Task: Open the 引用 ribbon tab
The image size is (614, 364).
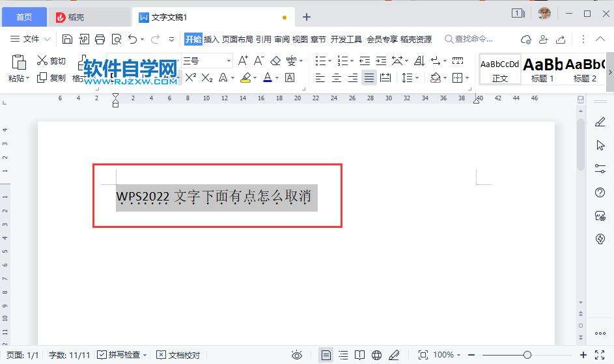Action: 264,39
